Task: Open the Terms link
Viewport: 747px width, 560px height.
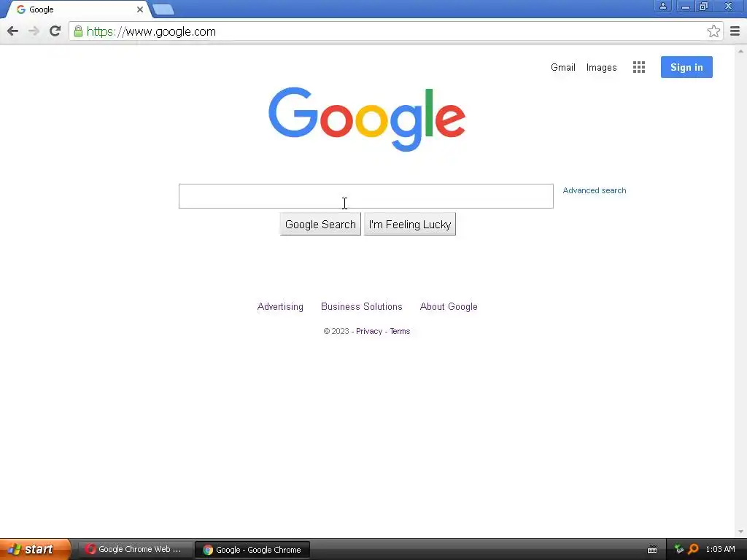Action: [x=400, y=331]
